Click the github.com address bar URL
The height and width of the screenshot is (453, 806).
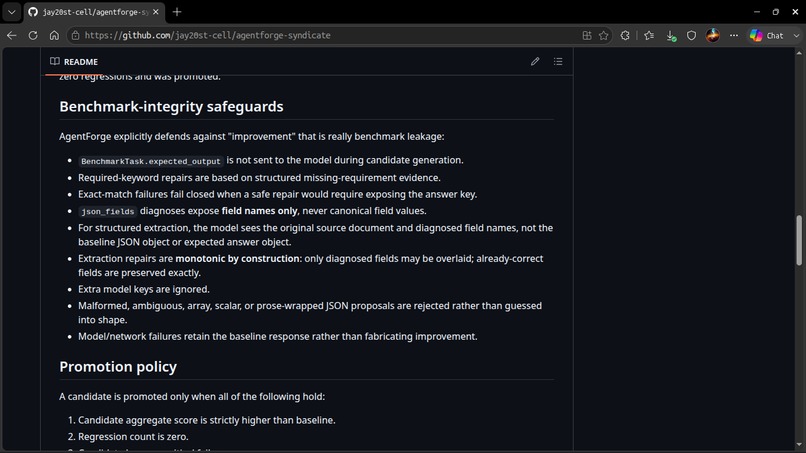pyautogui.click(x=208, y=35)
